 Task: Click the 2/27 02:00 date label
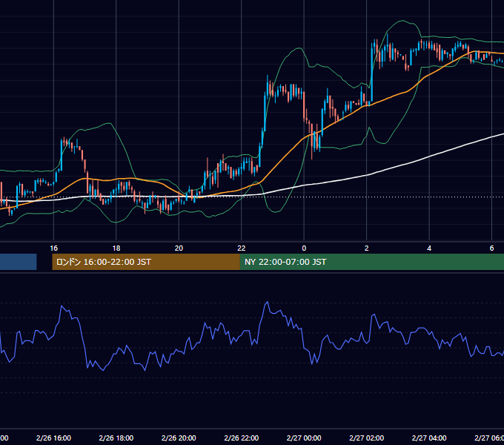coord(366,438)
